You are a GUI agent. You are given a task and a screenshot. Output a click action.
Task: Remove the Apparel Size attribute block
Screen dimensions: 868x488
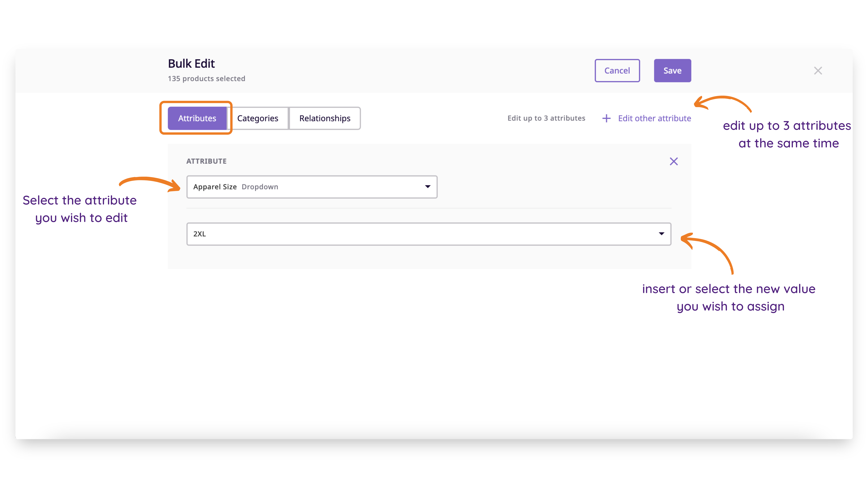click(674, 161)
